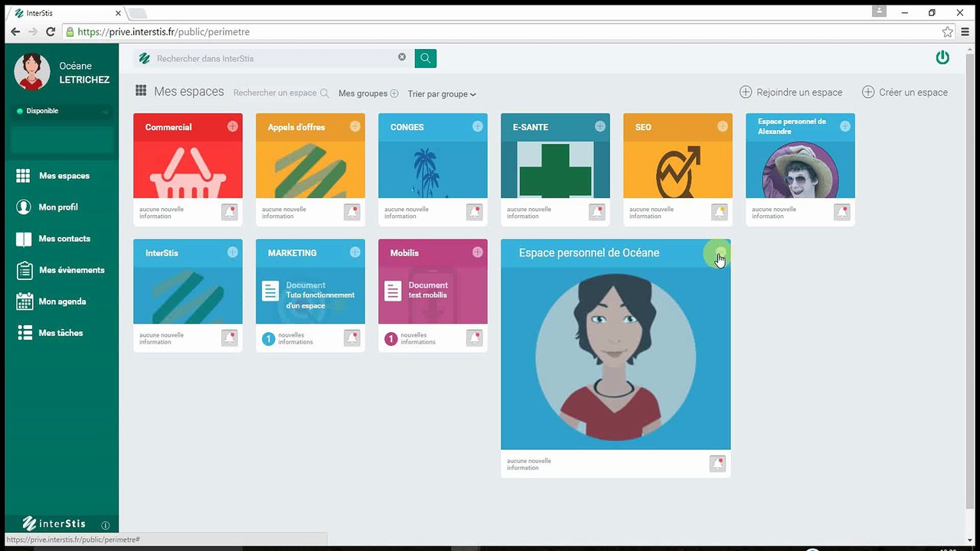Open the SEO chart thumbnail
The image size is (980, 551).
pyautogui.click(x=678, y=169)
